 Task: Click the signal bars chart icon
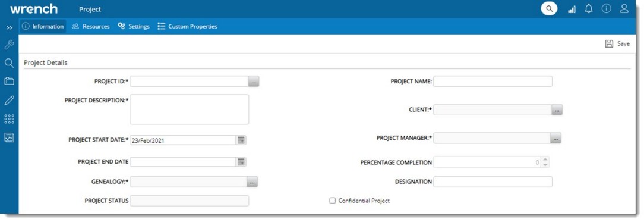click(572, 9)
